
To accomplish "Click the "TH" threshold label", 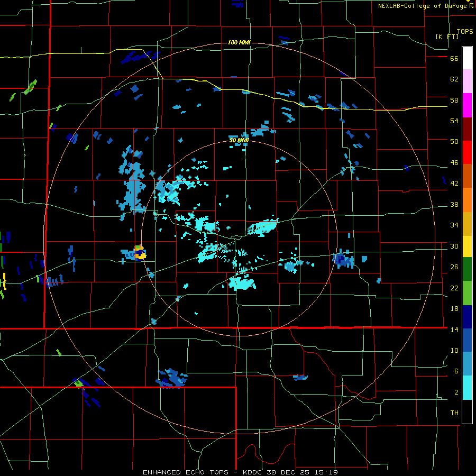I will pos(454,413).
